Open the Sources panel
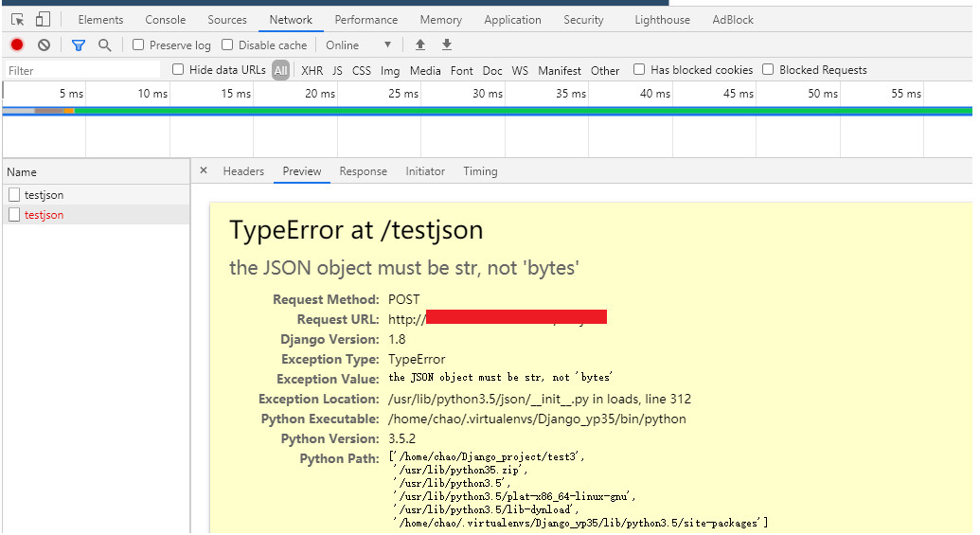 [x=227, y=20]
